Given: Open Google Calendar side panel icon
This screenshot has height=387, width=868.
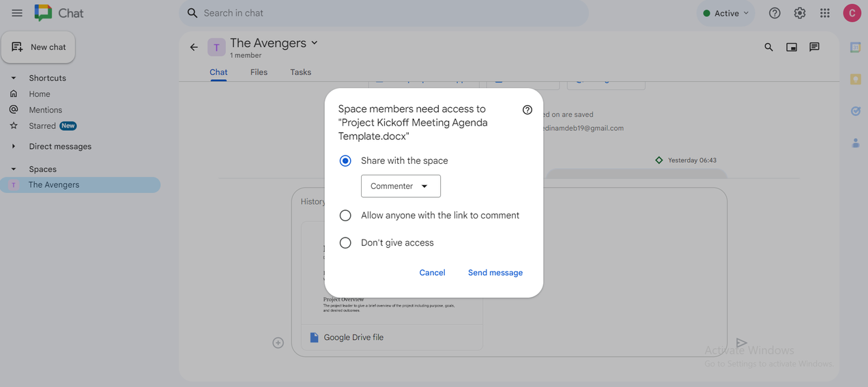Looking at the screenshot, I should tap(855, 47).
